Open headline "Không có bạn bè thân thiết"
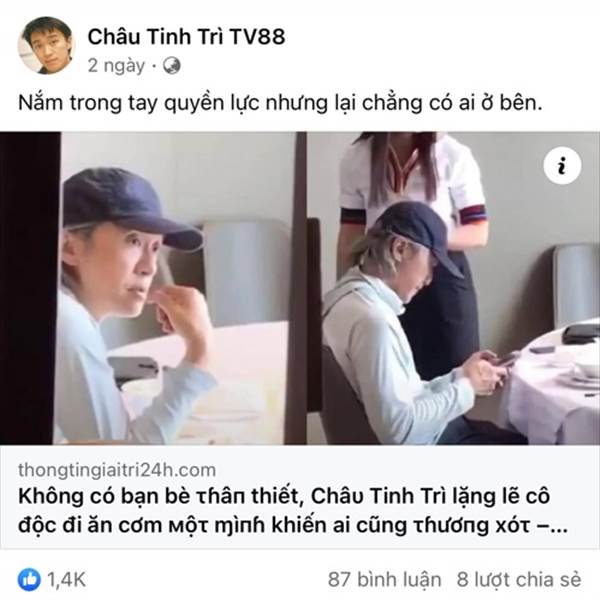The image size is (600, 600). tap(158, 496)
